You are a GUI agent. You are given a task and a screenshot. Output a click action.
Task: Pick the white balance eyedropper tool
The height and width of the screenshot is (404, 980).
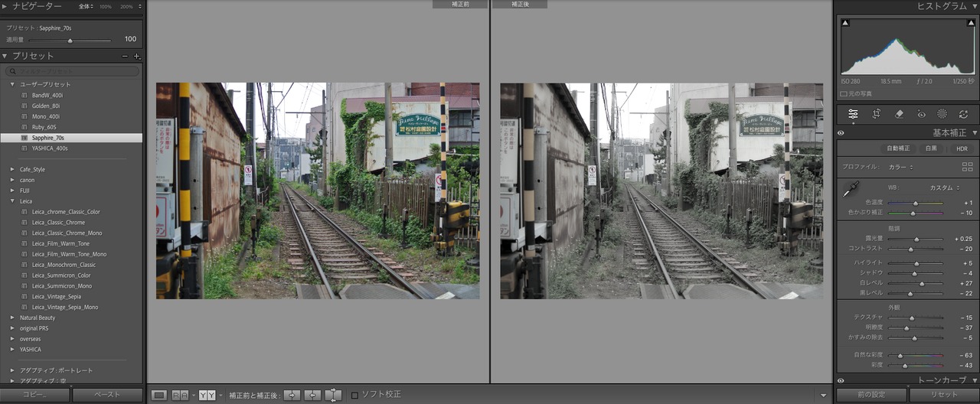(850, 188)
